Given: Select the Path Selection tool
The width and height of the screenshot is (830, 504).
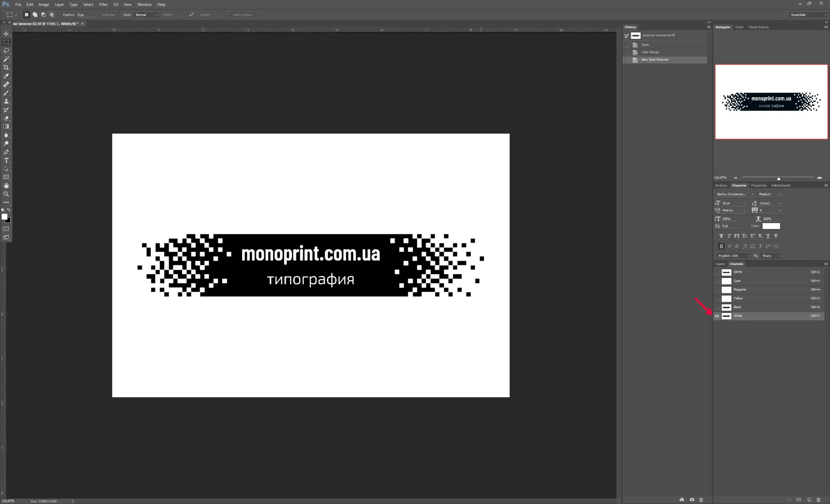Looking at the screenshot, I should tap(6, 169).
